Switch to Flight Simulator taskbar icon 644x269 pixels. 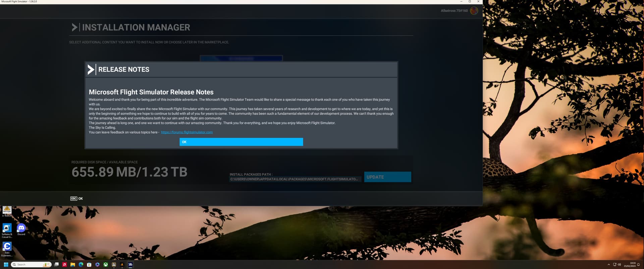pos(130,265)
